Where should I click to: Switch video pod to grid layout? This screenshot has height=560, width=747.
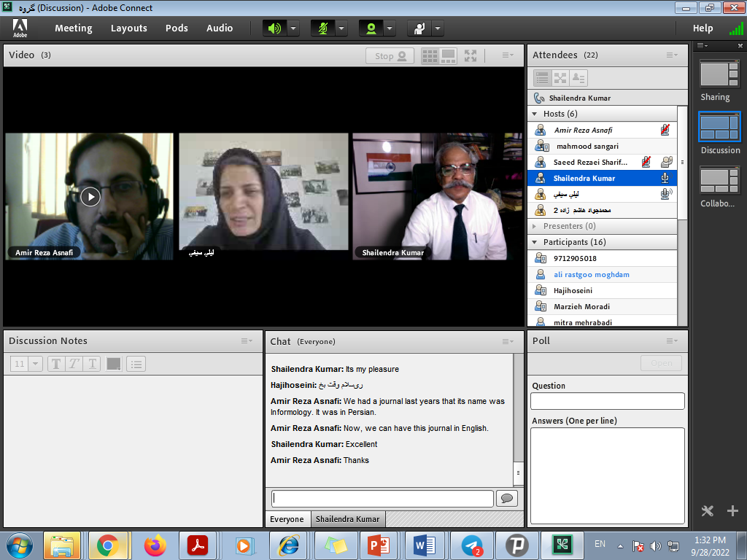(430, 55)
